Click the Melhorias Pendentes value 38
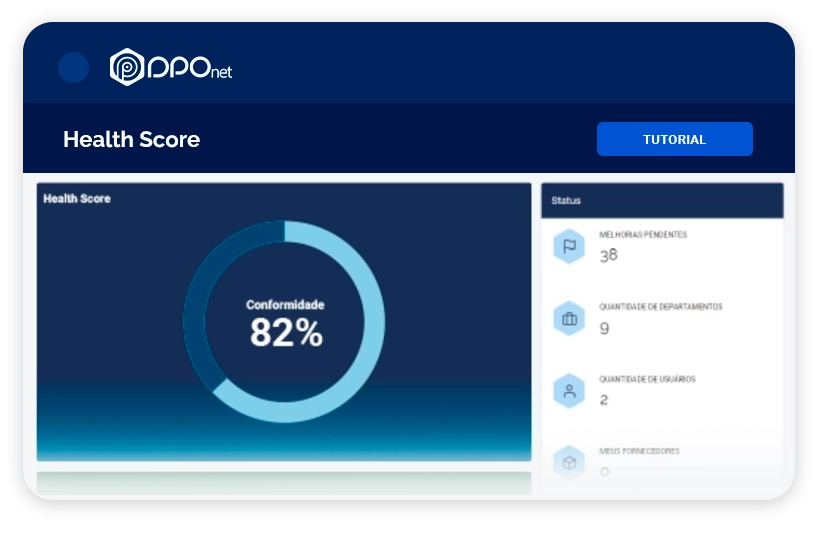The height and width of the screenshot is (535, 813). 609,255
